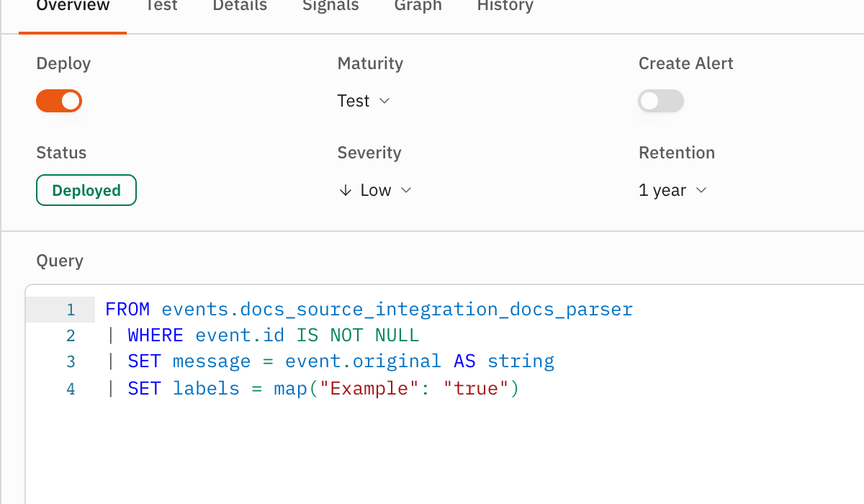Click the WHERE keyword on line 2
Screen dimensions: 864x504
click(x=156, y=336)
